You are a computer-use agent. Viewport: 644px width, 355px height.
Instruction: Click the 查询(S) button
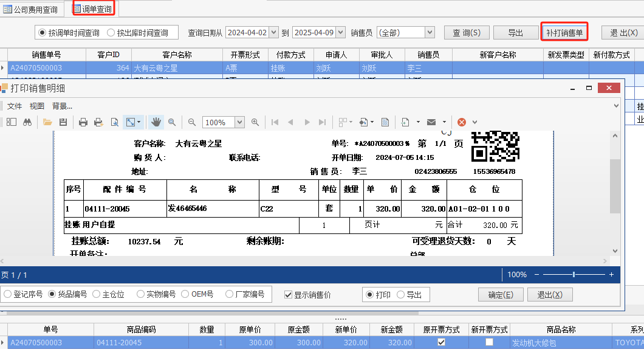[467, 33]
